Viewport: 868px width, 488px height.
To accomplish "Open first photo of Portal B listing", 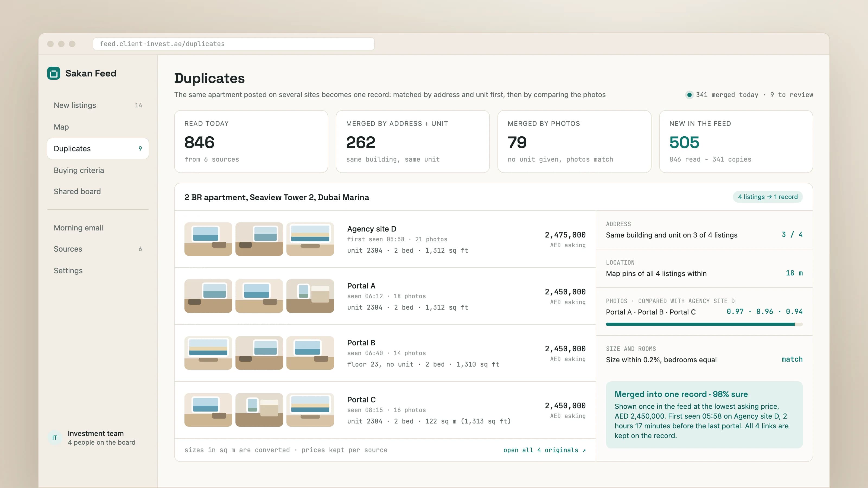I will point(208,353).
